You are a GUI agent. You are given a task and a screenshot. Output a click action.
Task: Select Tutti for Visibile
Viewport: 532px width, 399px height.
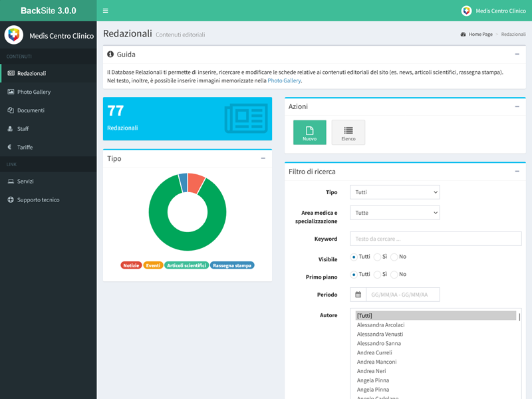tap(354, 257)
